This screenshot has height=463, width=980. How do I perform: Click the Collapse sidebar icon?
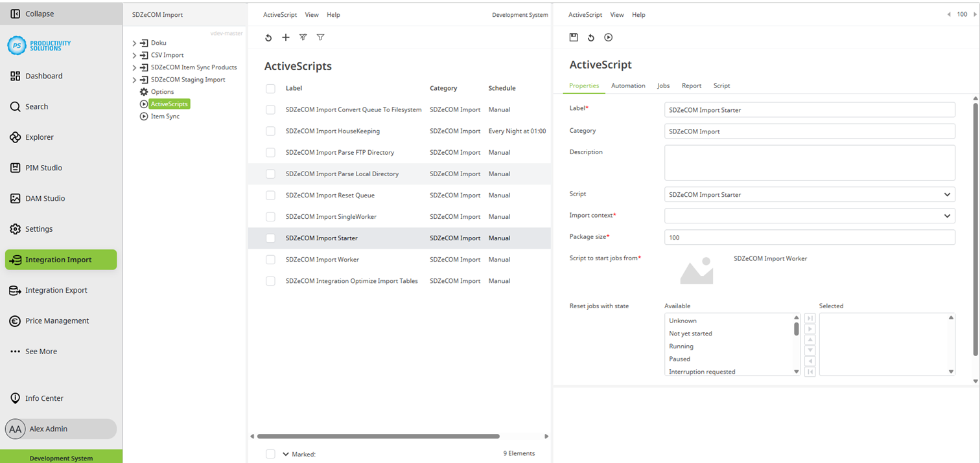point(16,14)
